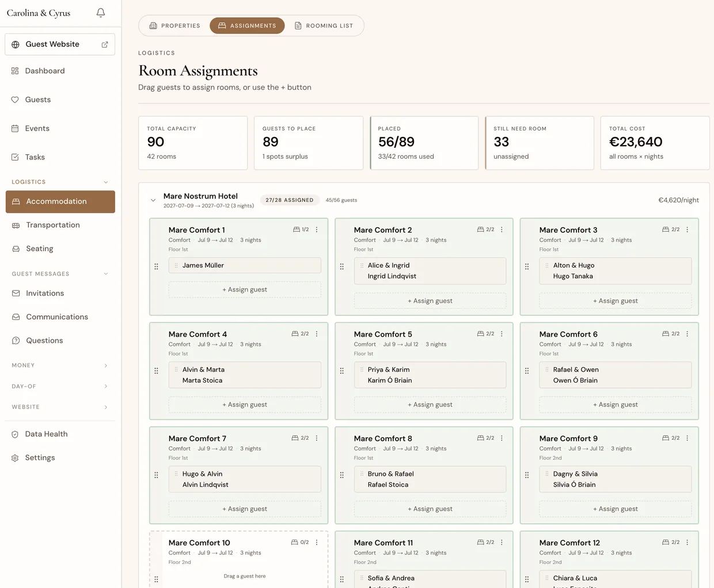This screenshot has width=714, height=588.
Task: Click the Invitations envelope icon
Action: tap(16, 293)
